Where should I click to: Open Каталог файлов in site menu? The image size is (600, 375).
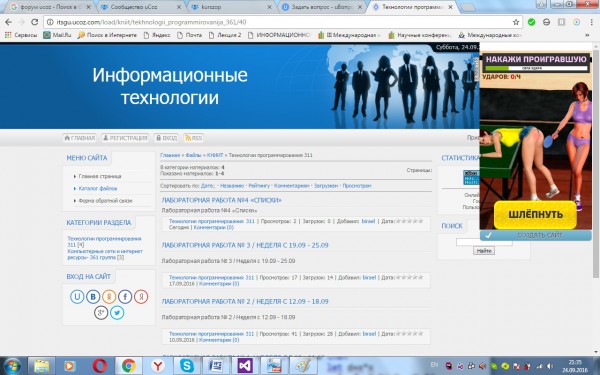click(98, 189)
